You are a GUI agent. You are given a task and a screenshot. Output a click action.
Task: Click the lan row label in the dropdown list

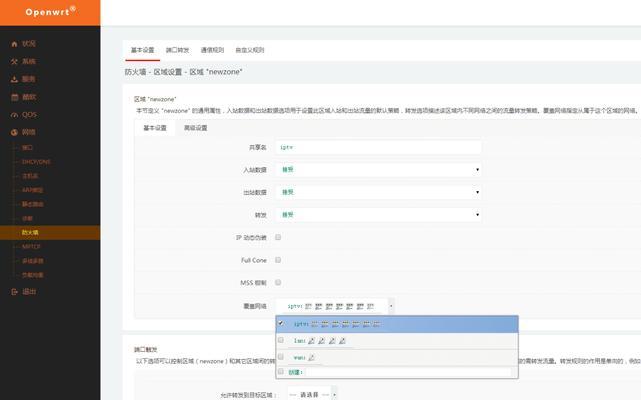coord(299,341)
